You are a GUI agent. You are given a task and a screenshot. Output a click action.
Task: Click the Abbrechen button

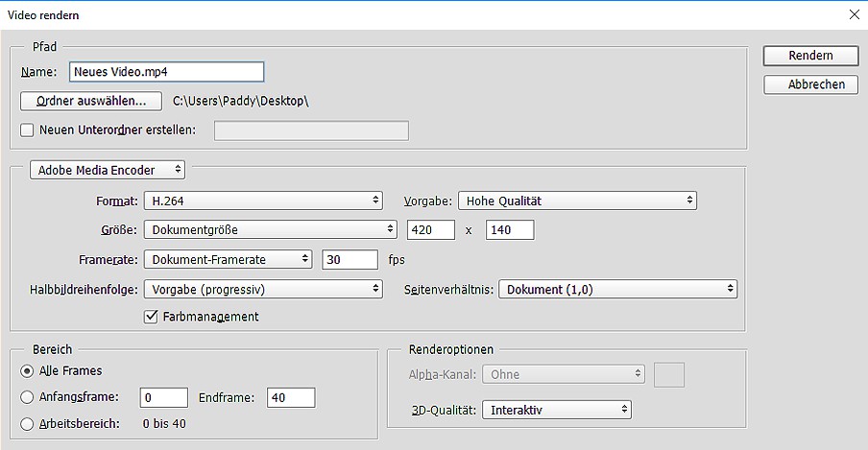coord(810,84)
